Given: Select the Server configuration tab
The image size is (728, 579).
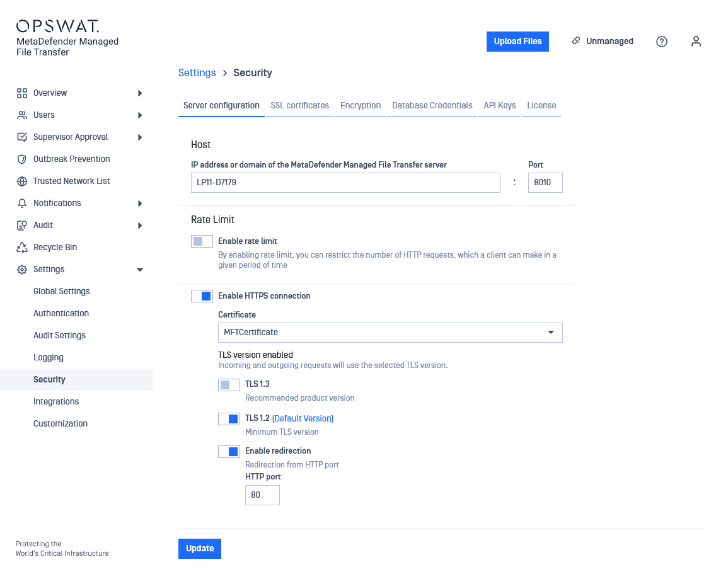Looking at the screenshot, I should tap(221, 106).
